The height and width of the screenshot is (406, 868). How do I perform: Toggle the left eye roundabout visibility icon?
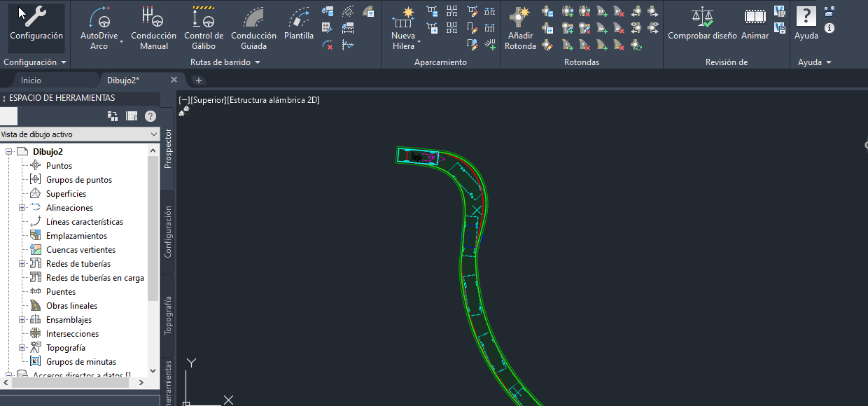point(636,28)
